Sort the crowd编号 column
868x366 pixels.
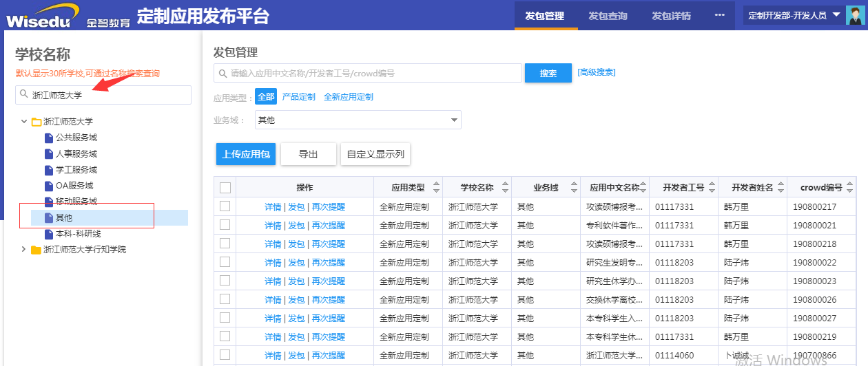(x=850, y=187)
